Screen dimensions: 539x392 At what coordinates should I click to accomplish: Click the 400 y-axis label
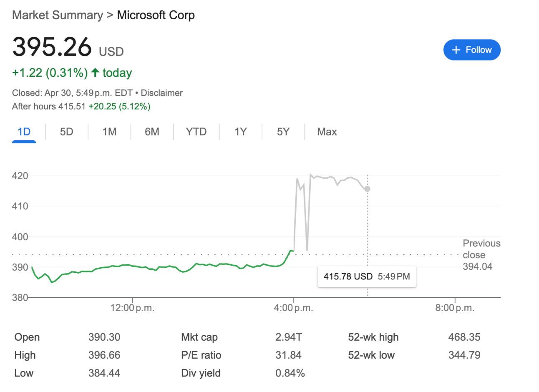pos(20,237)
